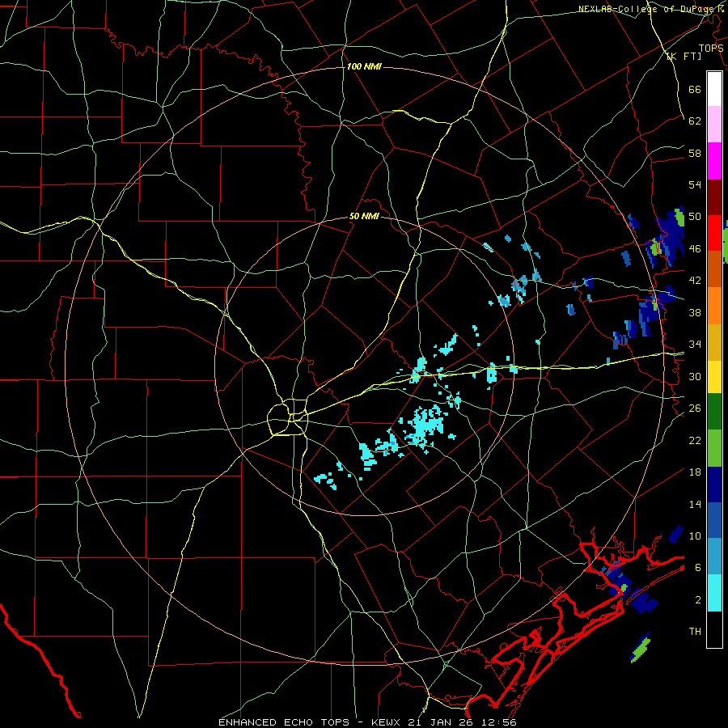Click the black TH legend swatch
This screenshot has height=728, width=728.
pyautogui.click(x=714, y=629)
